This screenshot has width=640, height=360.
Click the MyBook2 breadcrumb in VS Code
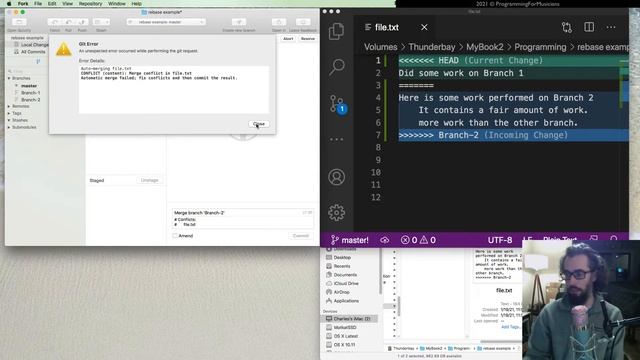pyautogui.click(x=484, y=47)
